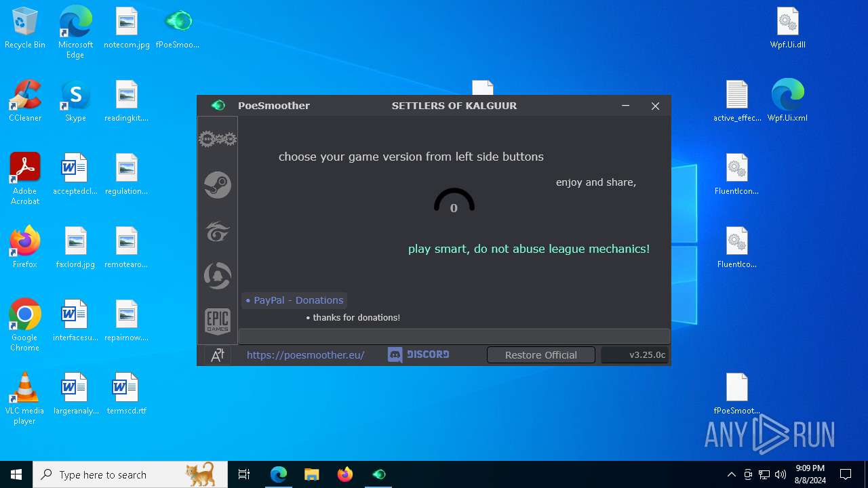Select the Grinding Gear Games standalone version
868x488 pixels.
218,140
